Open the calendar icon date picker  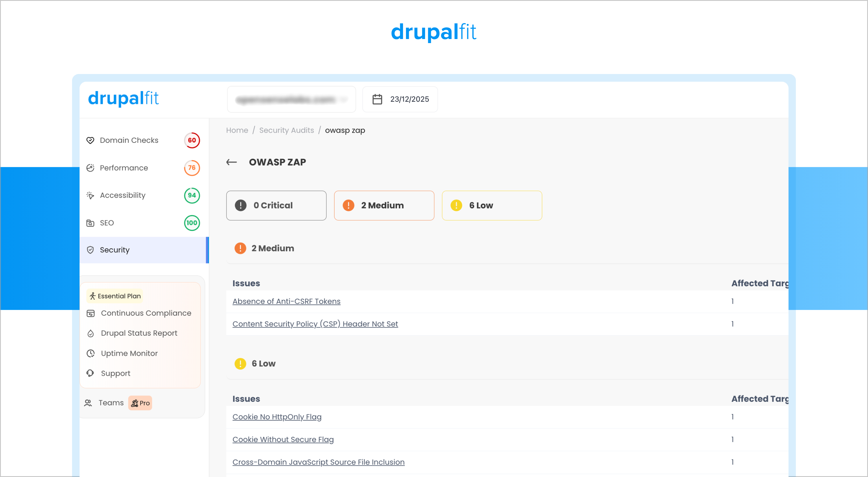coord(377,99)
